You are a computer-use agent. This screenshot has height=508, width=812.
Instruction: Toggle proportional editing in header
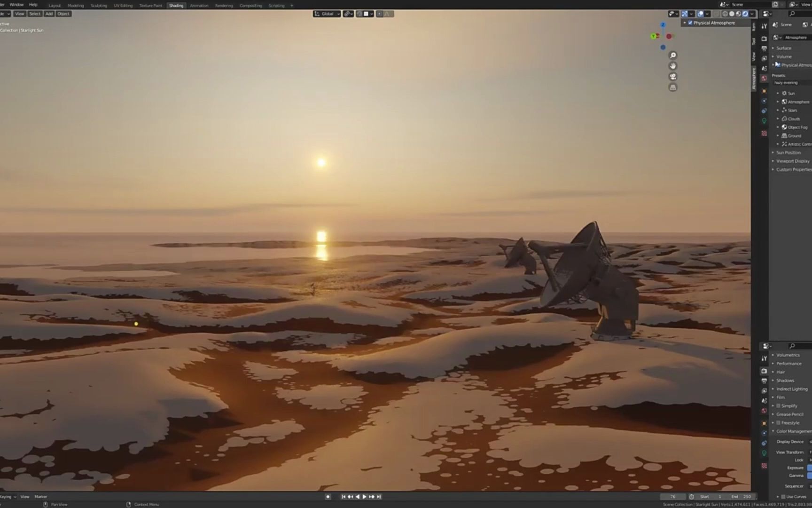[379, 14]
